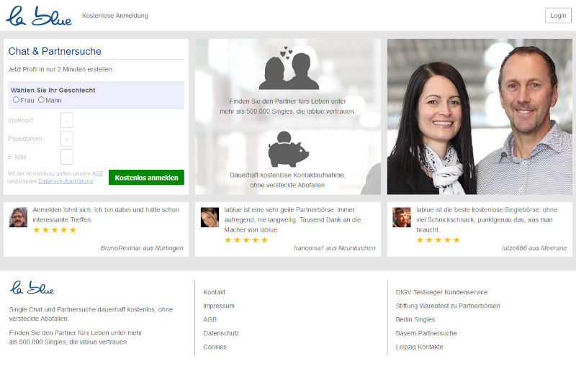The height and width of the screenshot is (392, 576).
Task: Click lutze666's profile thumbnail
Action: 402,217
